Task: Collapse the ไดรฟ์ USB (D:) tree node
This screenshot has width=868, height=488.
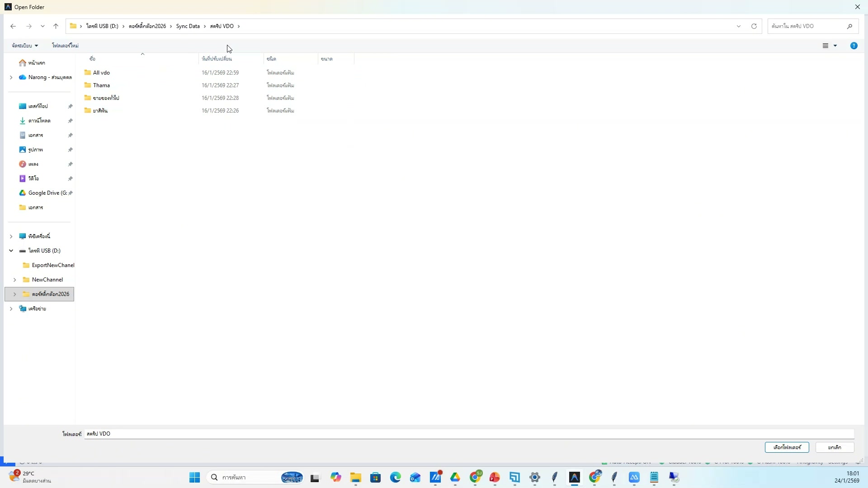Action: 11,250
